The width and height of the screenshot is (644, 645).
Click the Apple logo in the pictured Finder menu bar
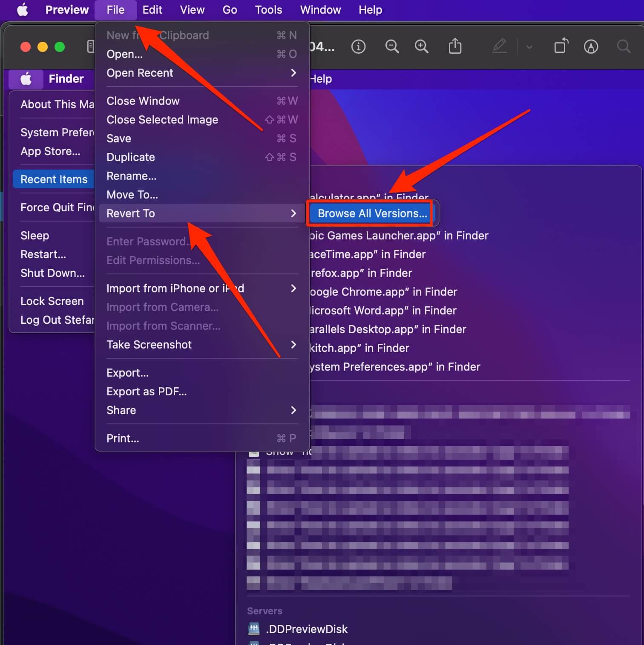tap(26, 79)
